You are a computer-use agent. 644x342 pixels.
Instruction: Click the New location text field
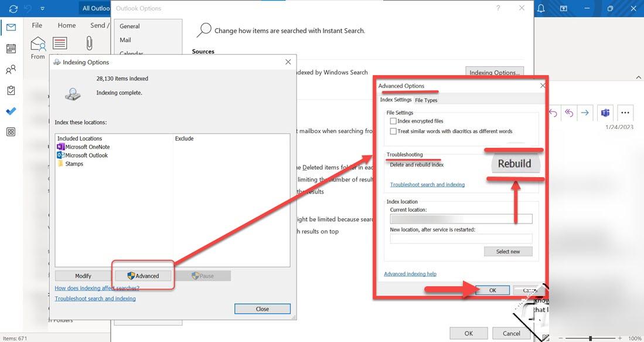pyautogui.click(x=461, y=238)
